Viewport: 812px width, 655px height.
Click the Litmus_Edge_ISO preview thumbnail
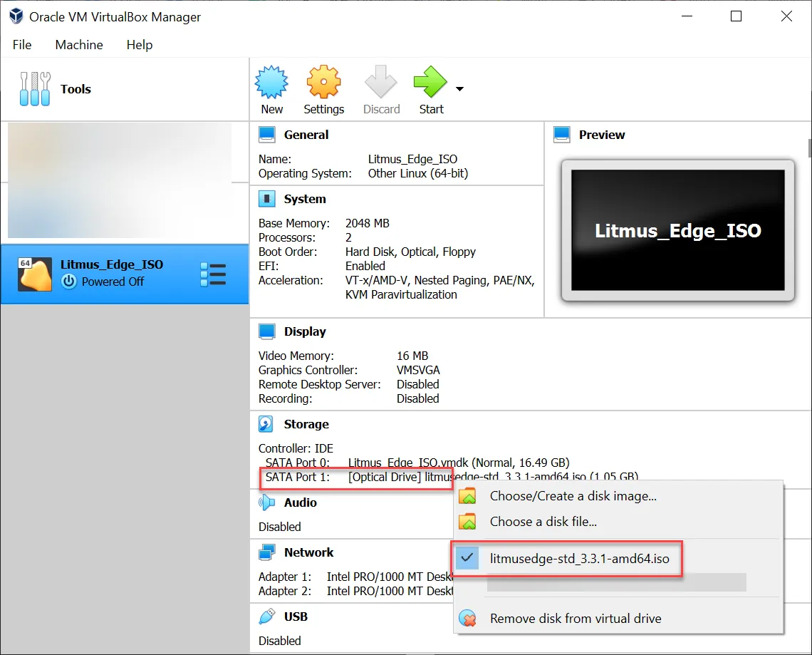pos(678,230)
